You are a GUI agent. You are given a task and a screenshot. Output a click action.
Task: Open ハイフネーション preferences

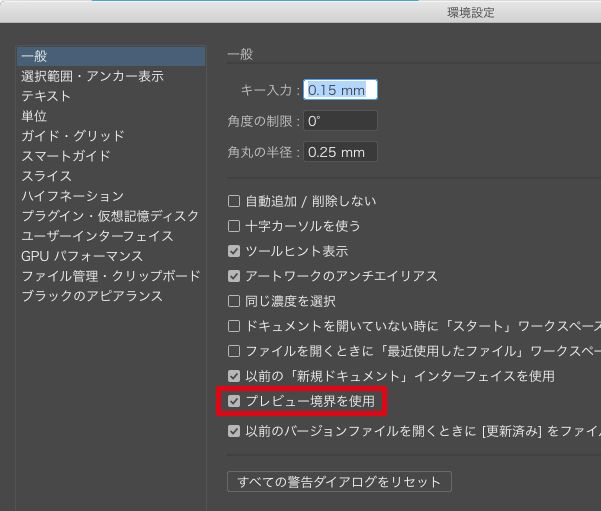72,196
